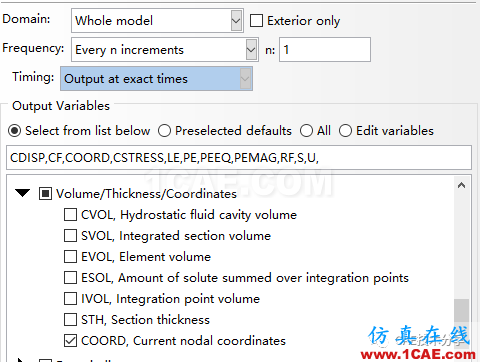
Task: Check ESOL amount of solute
Action: pos(70,278)
